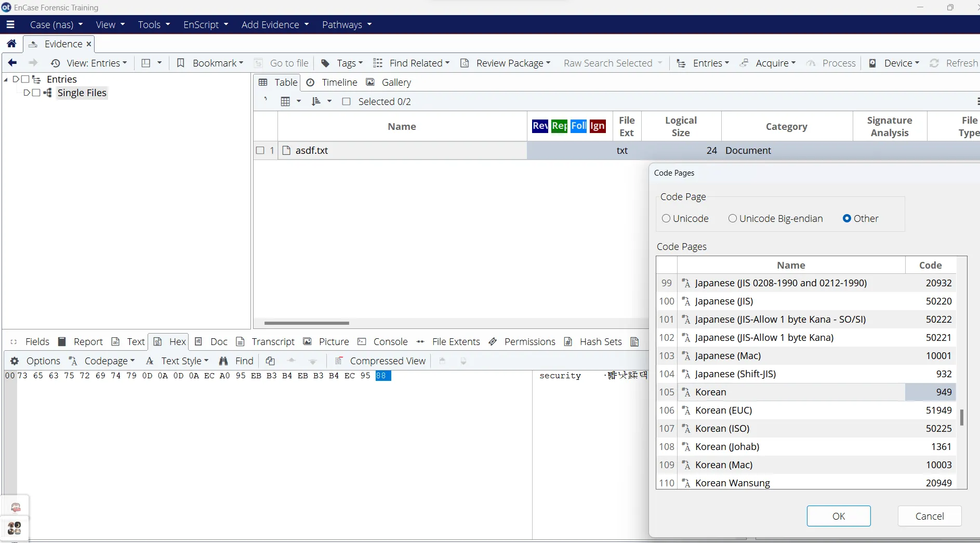The height and width of the screenshot is (543, 980).
Task: Click the Review Package icon
Action: tap(465, 63)
